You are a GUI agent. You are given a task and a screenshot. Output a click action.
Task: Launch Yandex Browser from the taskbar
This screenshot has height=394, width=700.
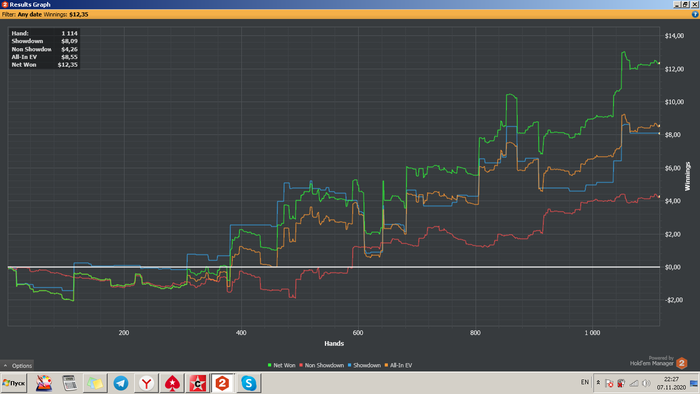[146, 383]
